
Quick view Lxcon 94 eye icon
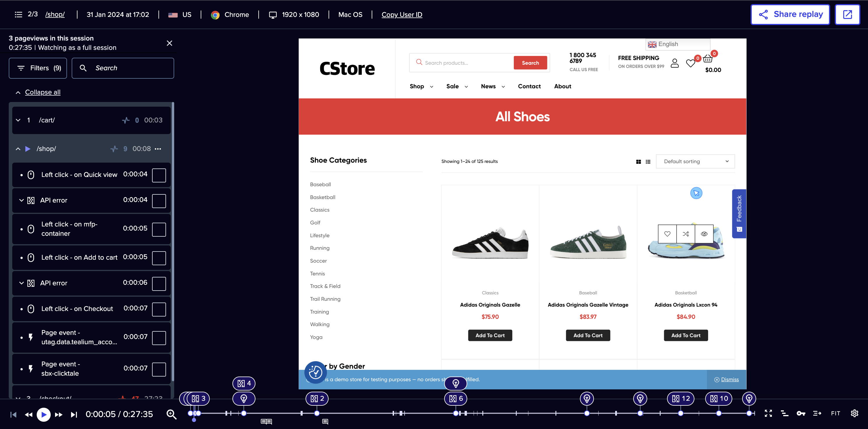coord(704,234)
